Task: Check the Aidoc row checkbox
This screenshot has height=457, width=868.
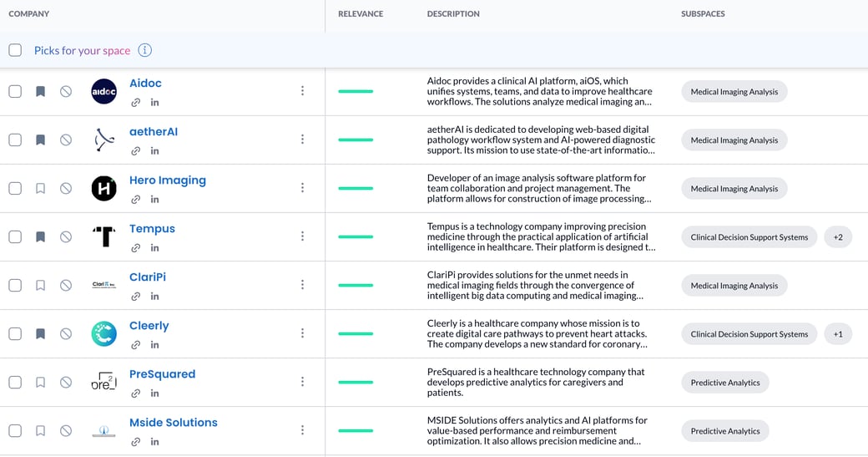Action: tap(15, 91)
